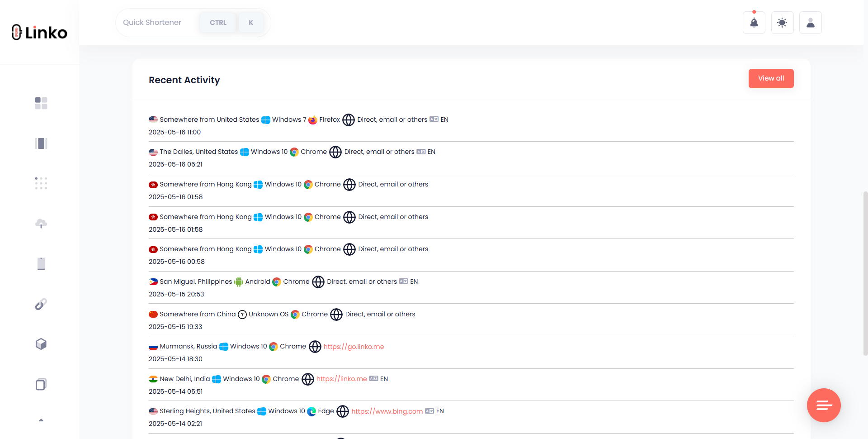Click the US flag in Sterling Heights row

pos(153,411)
